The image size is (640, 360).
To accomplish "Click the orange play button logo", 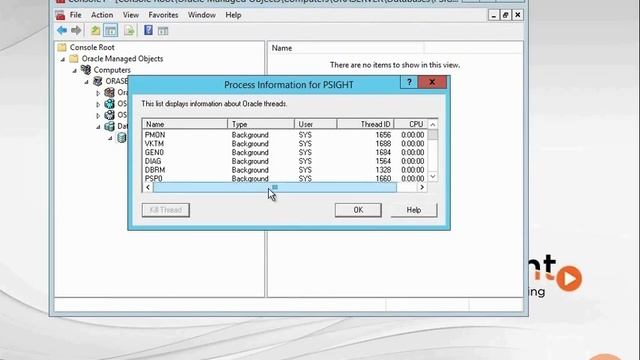I will pyautogui.click(x=569, y=278).
